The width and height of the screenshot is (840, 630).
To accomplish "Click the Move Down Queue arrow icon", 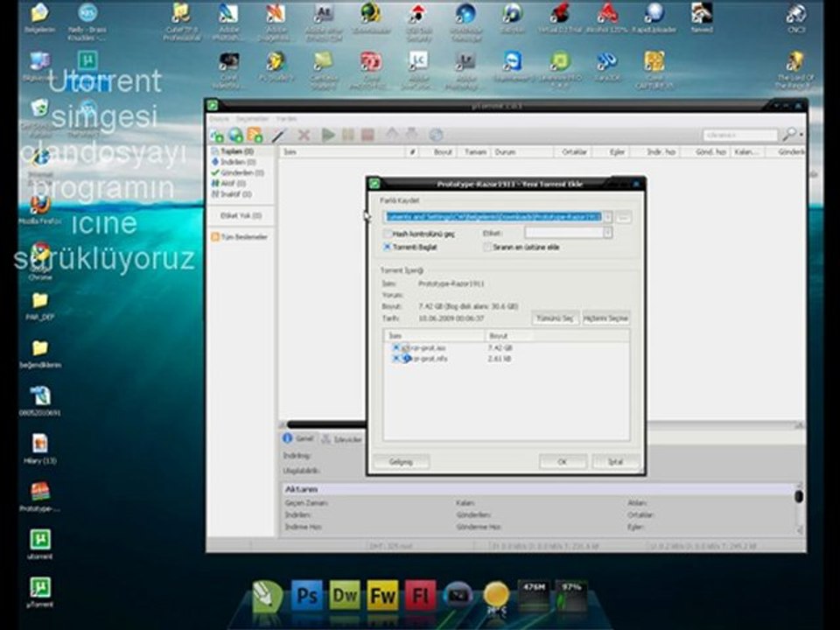I will tap(411, 134).
